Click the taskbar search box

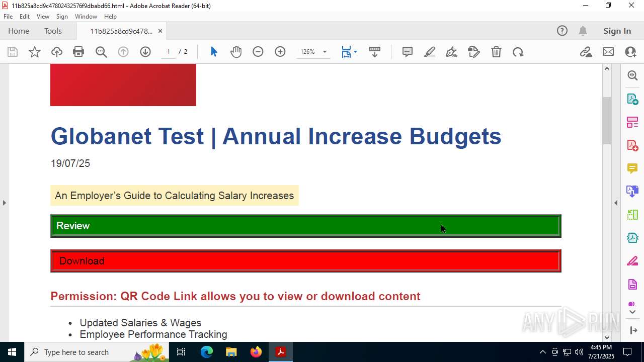click(97, 352)
